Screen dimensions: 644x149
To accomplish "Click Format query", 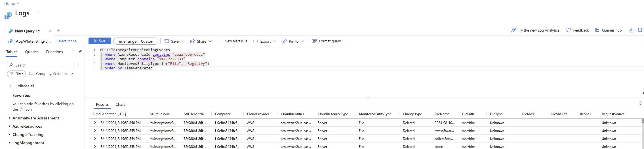I will coord(326,41).
